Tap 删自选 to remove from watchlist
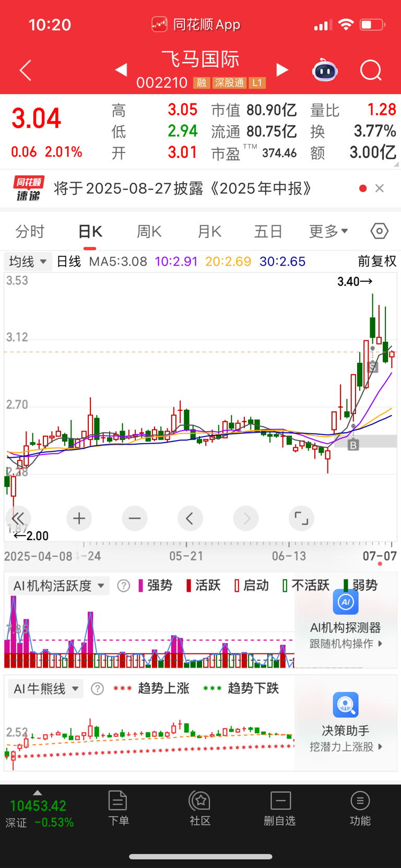This screenshot has height=868, width=401. point(280,808)
